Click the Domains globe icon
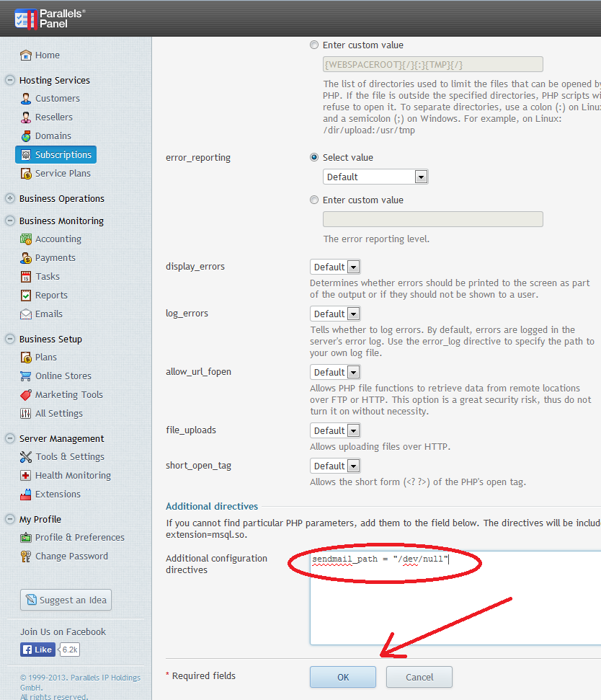Viewport: 601px width, 700px height. [26, 136]
